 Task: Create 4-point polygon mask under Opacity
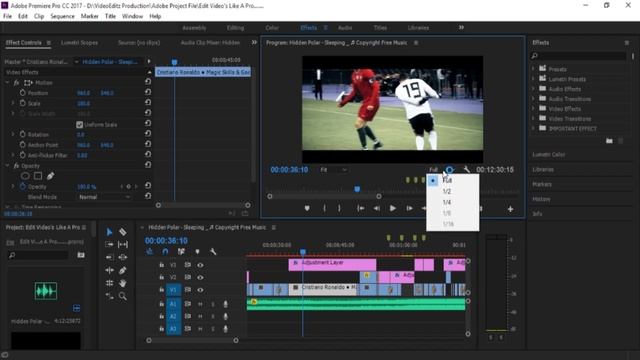38,176
